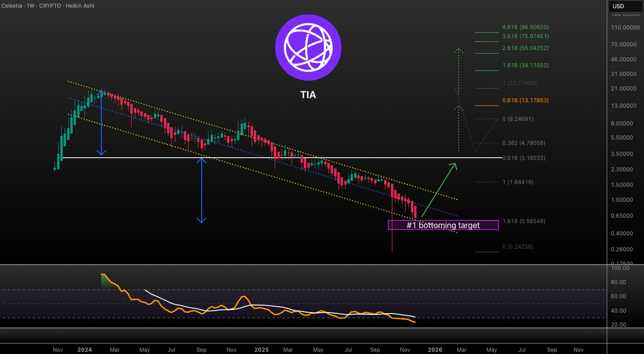Click the 'TIA' ticker label under the logo

(x=308, y=95)
